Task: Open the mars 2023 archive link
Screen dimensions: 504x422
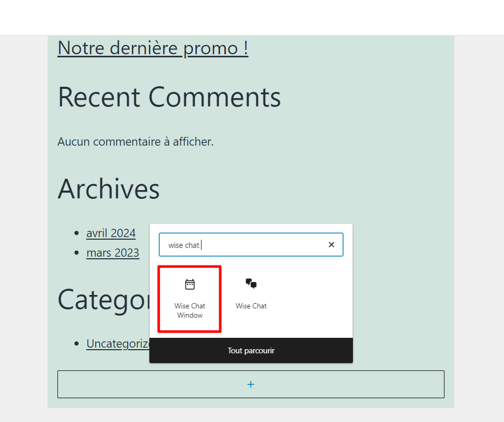Action: [x=113, y=253]
